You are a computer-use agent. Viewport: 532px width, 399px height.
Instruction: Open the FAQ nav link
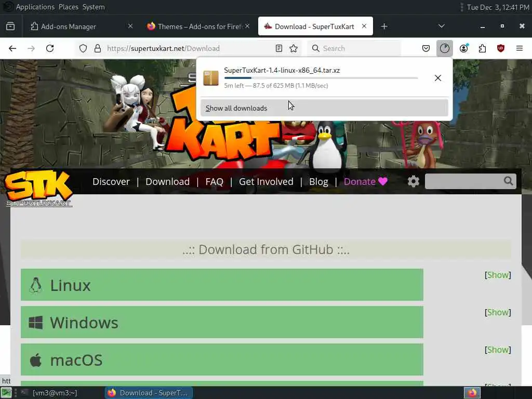click(214, 181)
